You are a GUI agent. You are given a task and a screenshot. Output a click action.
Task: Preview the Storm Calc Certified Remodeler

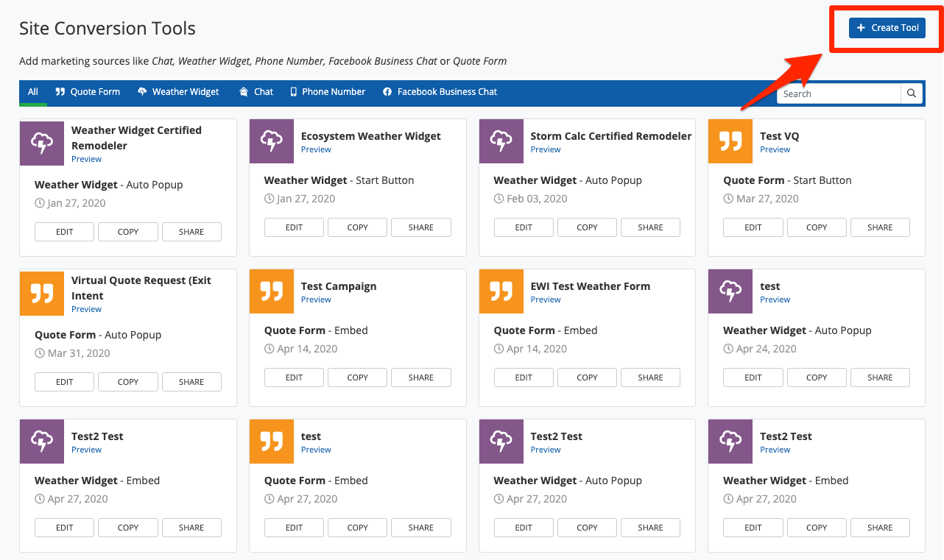point(546,149)
